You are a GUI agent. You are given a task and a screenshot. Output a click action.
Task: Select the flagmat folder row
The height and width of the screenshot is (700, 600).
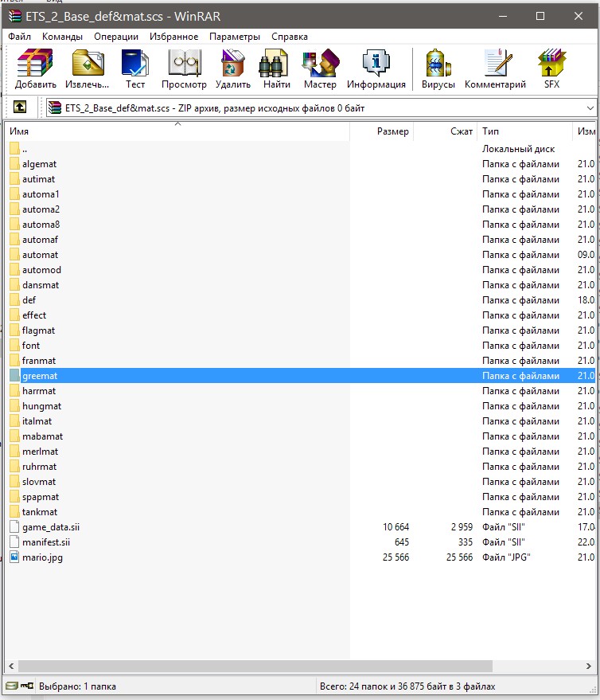pyautogui.click(x=301, y=330)
